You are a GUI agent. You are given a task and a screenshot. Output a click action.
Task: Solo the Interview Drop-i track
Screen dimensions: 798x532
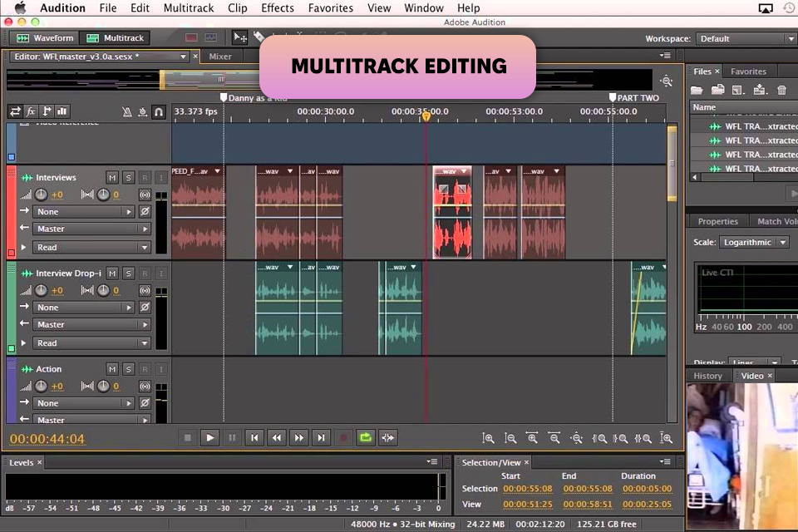pyautogui.click(x=128, y=273)
